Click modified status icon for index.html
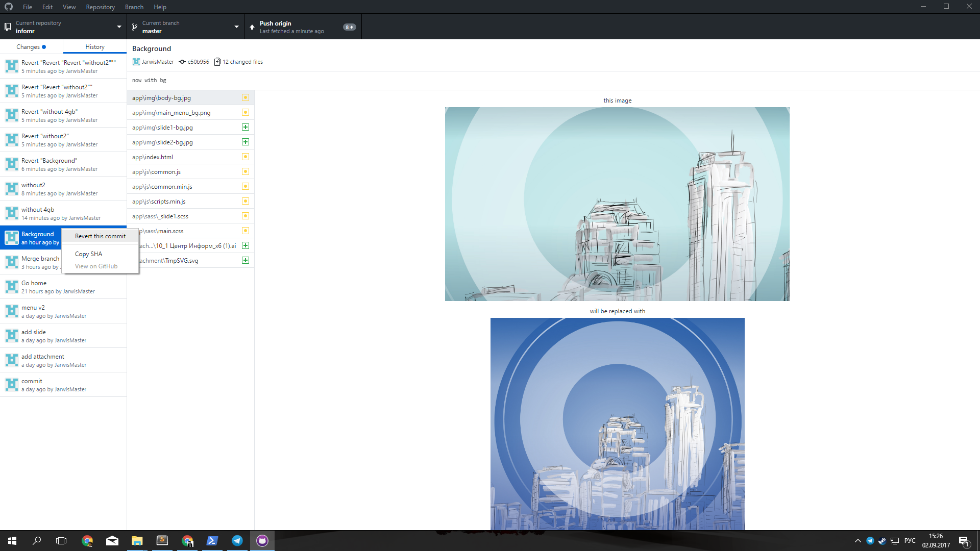The image size is (980, 551). [x=246, y=157]
